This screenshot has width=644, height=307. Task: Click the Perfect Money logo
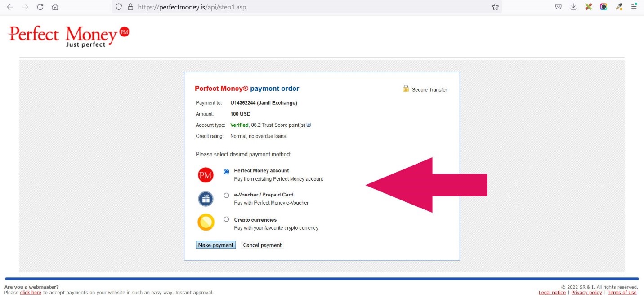coord(69,36)
